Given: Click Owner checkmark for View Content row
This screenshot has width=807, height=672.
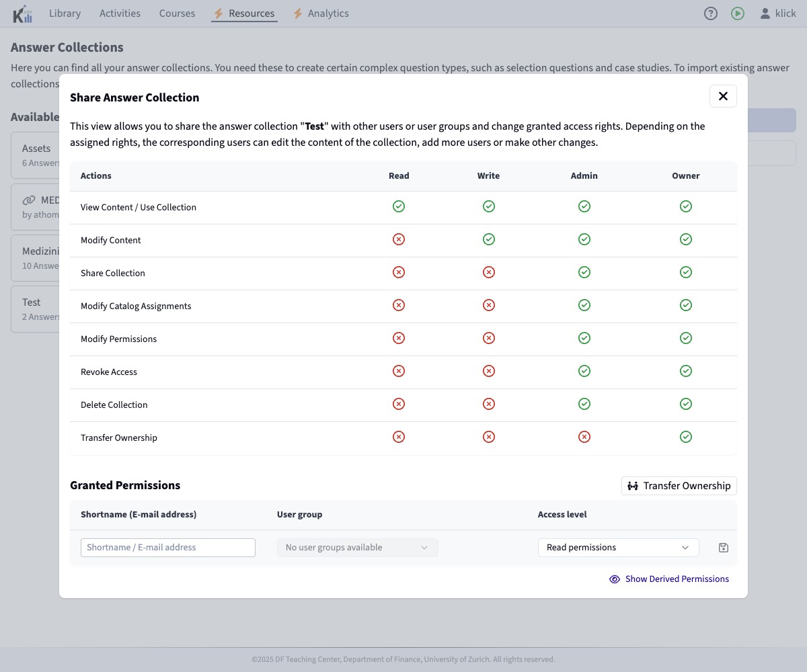Looking at the screenshot, I should pos(686,206).
